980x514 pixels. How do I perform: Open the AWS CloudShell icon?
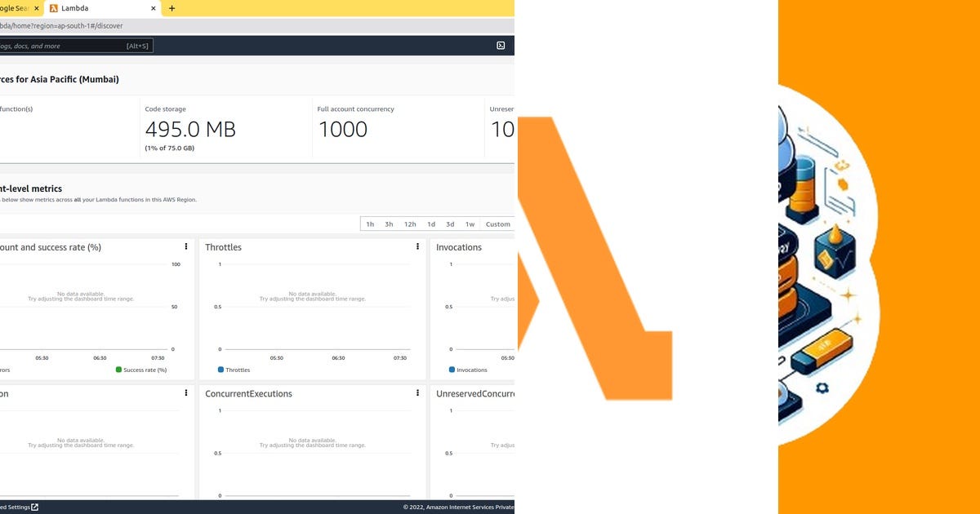pyautogui.click(x=501, y=46)
